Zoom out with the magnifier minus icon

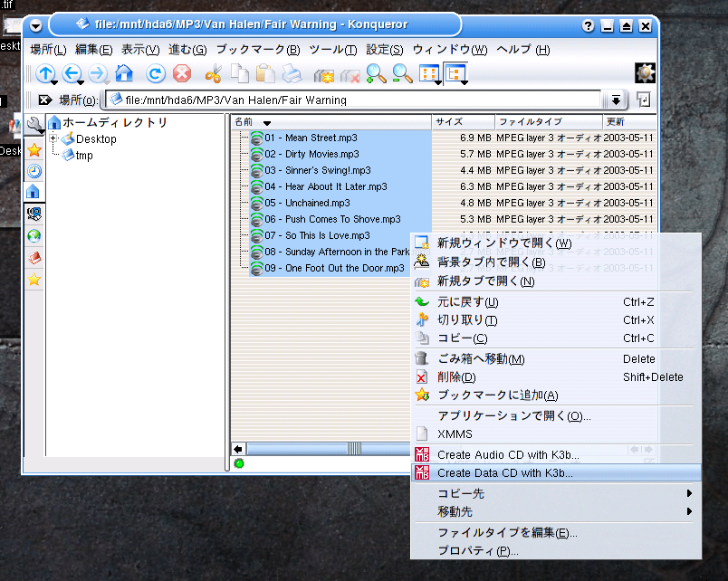[x=402, y=73]
